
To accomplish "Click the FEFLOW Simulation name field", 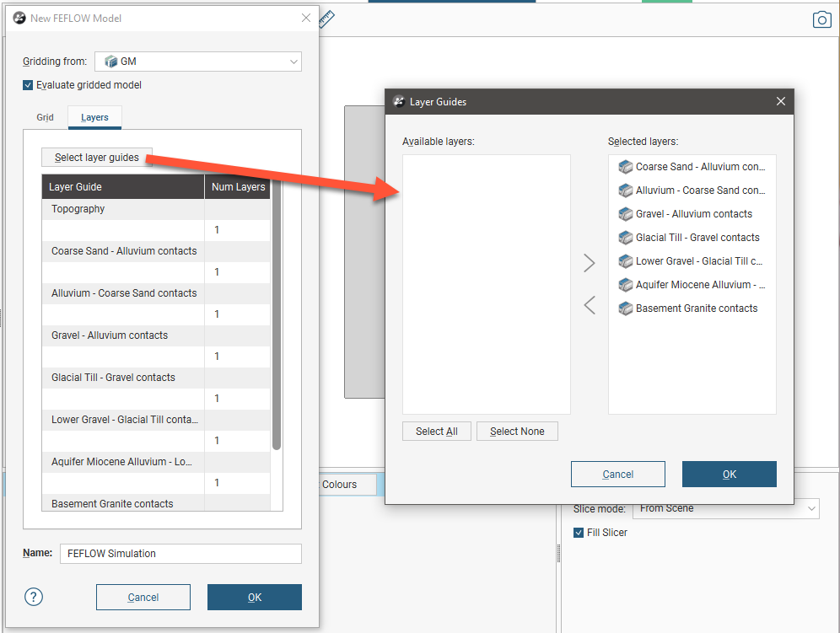I will click(180, 554).
